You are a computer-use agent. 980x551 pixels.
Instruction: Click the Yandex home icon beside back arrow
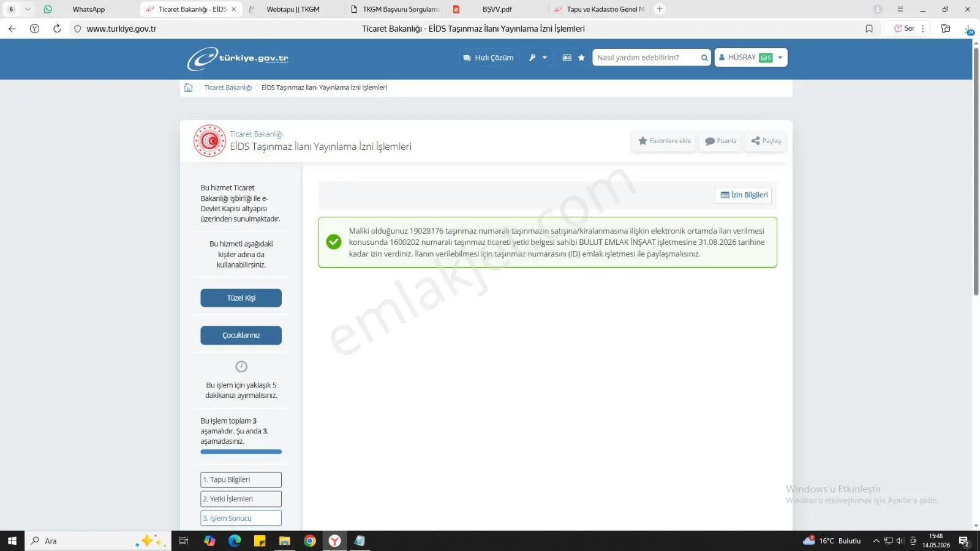(34, 29)
